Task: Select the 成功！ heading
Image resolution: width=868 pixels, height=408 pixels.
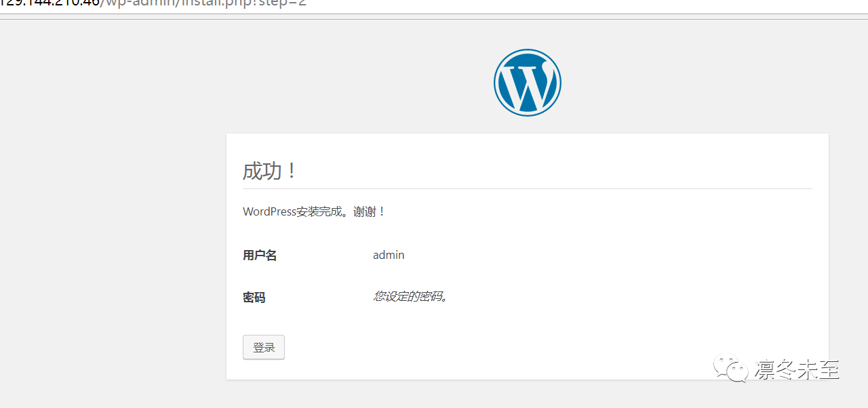Action: (x=270, y=171)
